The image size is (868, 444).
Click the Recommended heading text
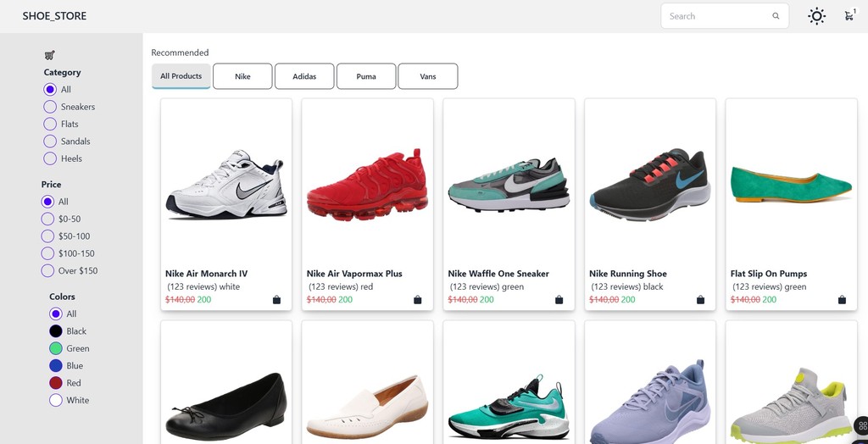pyautogui.click(x=180, y=53)
